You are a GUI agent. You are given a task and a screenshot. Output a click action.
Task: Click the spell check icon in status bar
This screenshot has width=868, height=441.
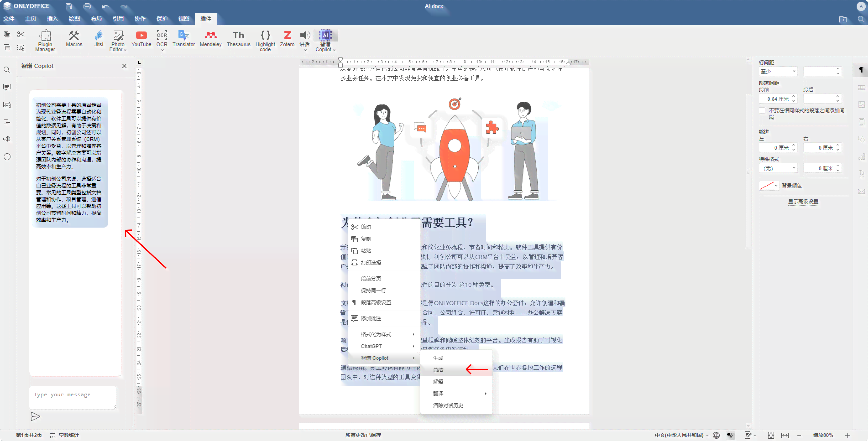tap(730, 435)
